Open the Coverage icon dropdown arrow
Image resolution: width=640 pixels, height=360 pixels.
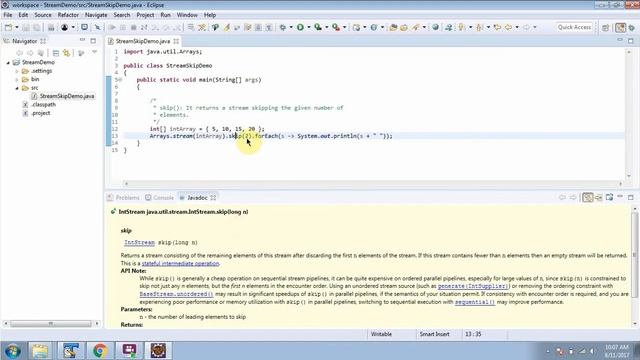tap(327, 27)
